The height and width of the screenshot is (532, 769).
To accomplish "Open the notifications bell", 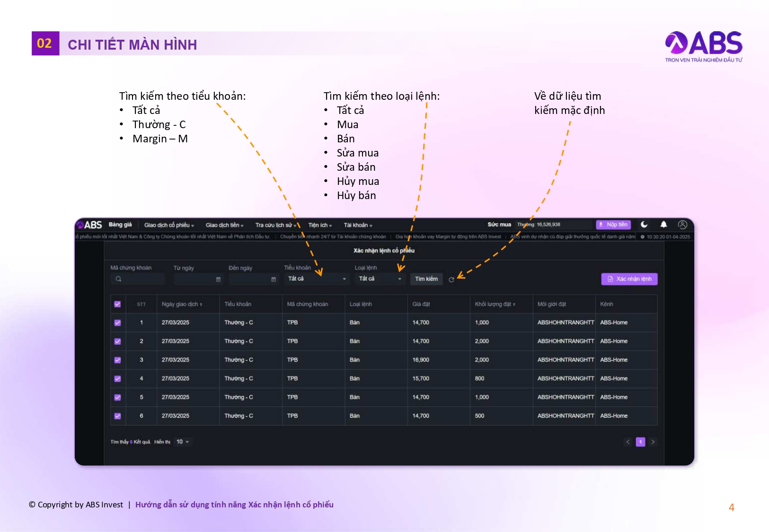I will tap(663, 225).
